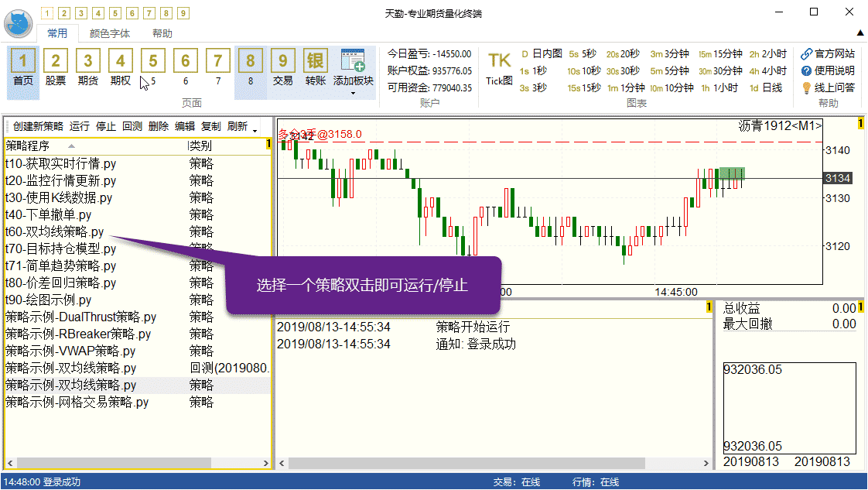The height and width of the screenshot is (490, 868).
Task: Switch to the 帮助 ribbon tab
Action: click(162, 33)
